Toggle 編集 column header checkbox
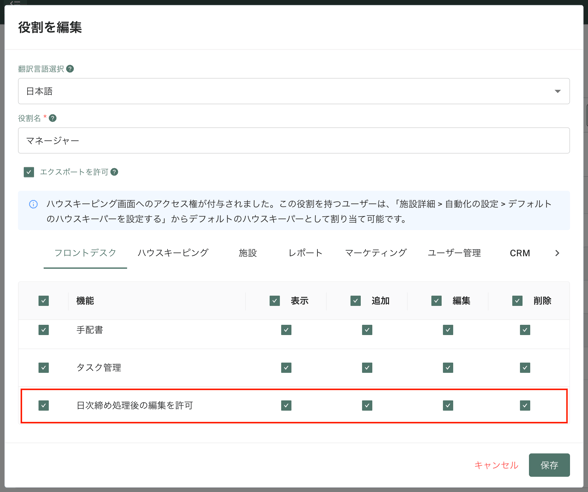Image resolution: width=588 pixels, height=492 pixels. (436, 301)
